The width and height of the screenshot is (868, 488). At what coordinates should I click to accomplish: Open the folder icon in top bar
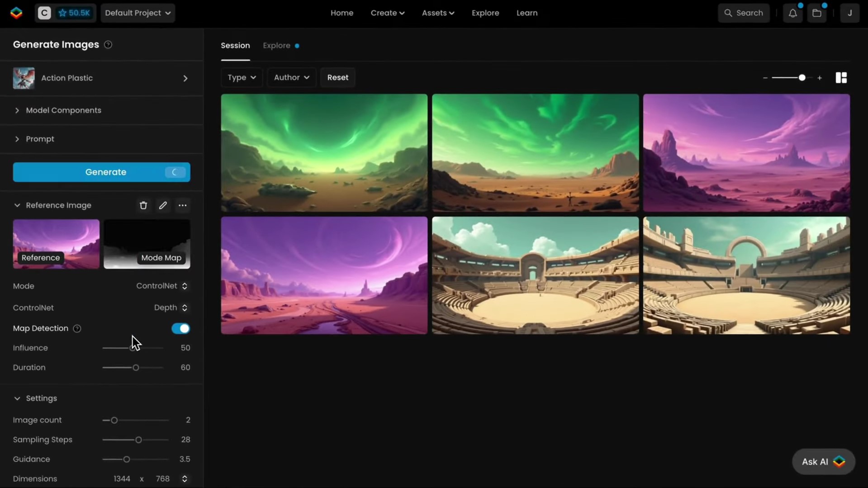pyautogui.click(x=816, y=13)
